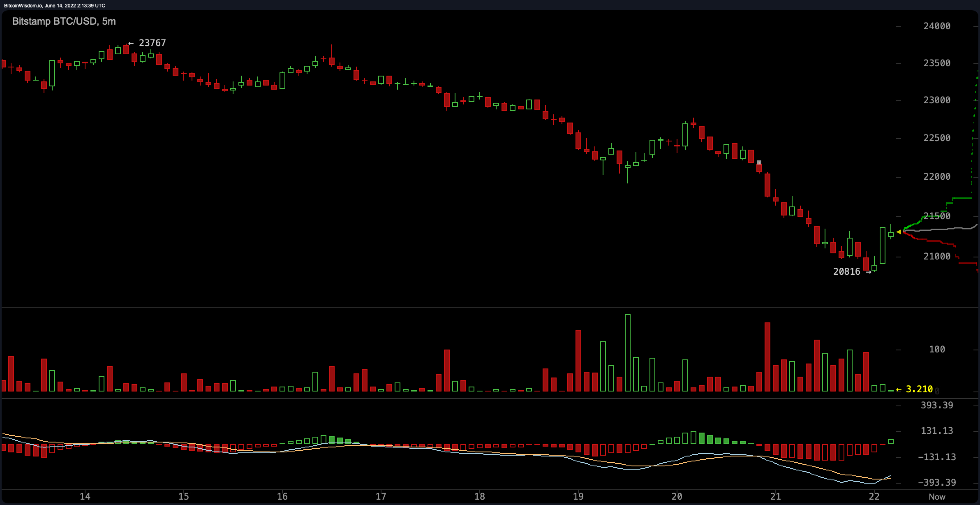Click the 14 hour label on time axis
This screenshot has width=980, height=505.
85,496
